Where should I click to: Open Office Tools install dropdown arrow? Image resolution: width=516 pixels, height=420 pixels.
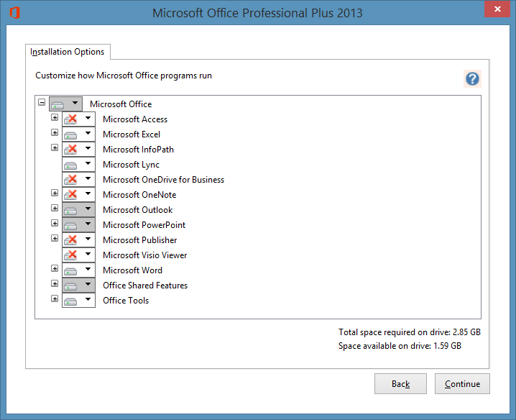pos(88,299)
